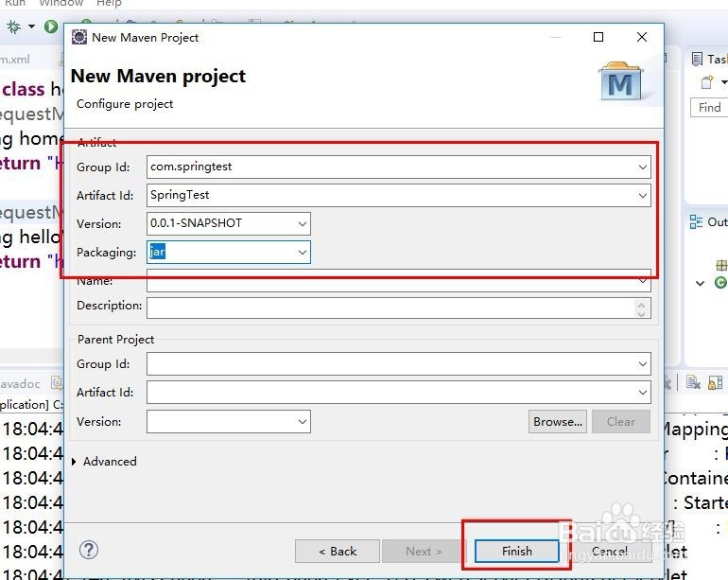The width and height of the screenshot is (728, 580).
Task: Click the Outline view icon
Action: coord(697,222)
